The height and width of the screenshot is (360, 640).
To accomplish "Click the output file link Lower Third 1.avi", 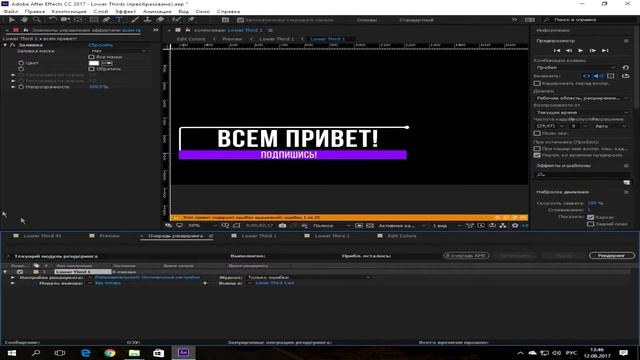I will click(x=275, y=283).
